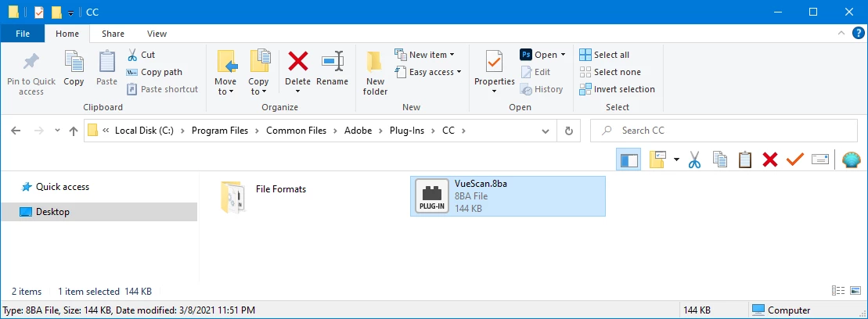868x319 pixels.
Task: Switch to details view in status bar
Action: click(x=838, y=291)
